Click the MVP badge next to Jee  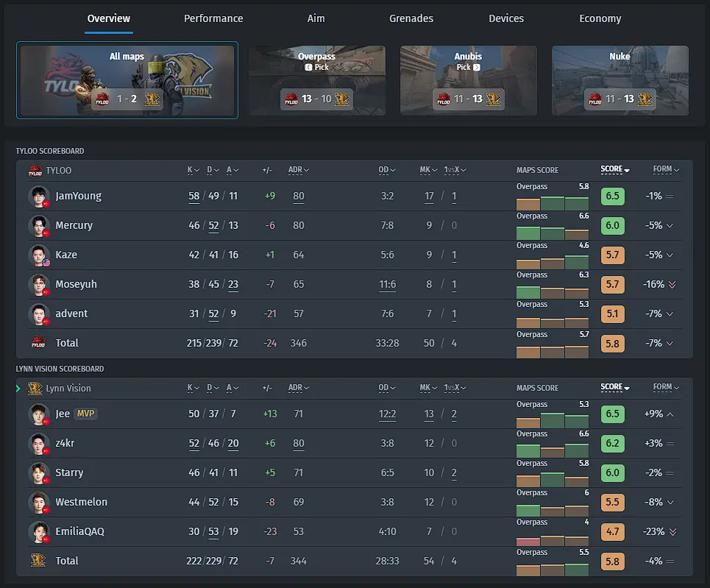pos(85,414)
